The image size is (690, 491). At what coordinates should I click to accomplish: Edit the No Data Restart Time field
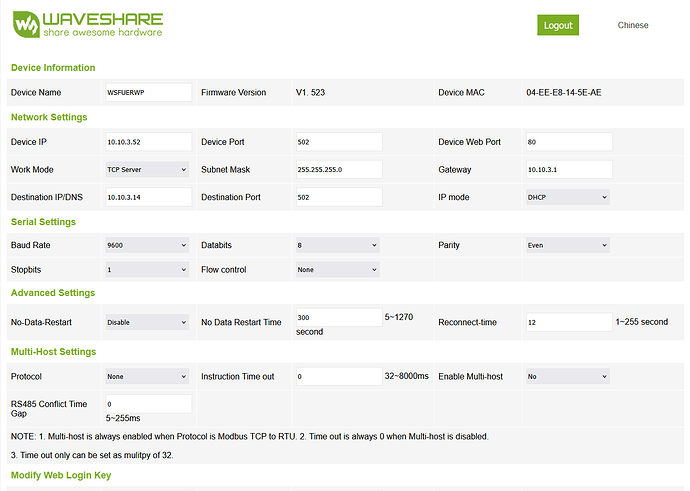tap(339, 317)
